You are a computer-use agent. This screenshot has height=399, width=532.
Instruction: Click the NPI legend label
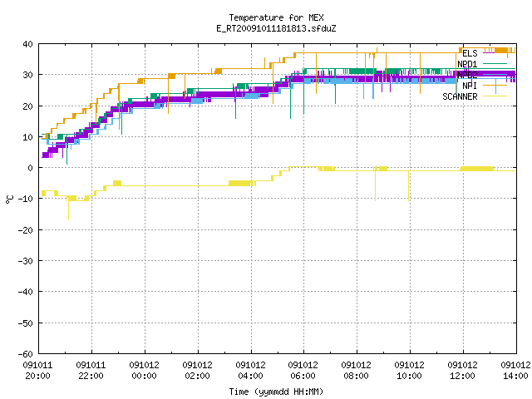coord(470,86)
